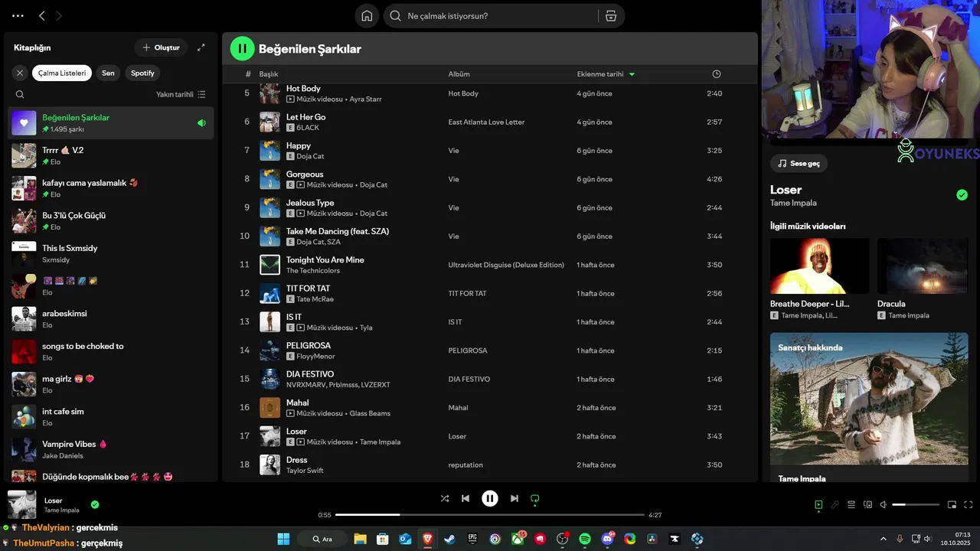Open the Yakın tarihli sort dropdown
Image resolution: width=980 pixels, height=551 pixels.
(x=181, y=95)
